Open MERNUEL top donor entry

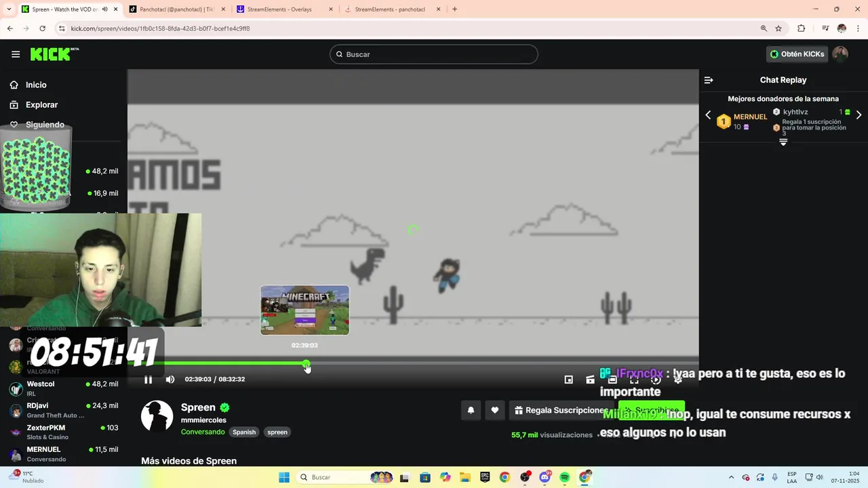(742, 121)
